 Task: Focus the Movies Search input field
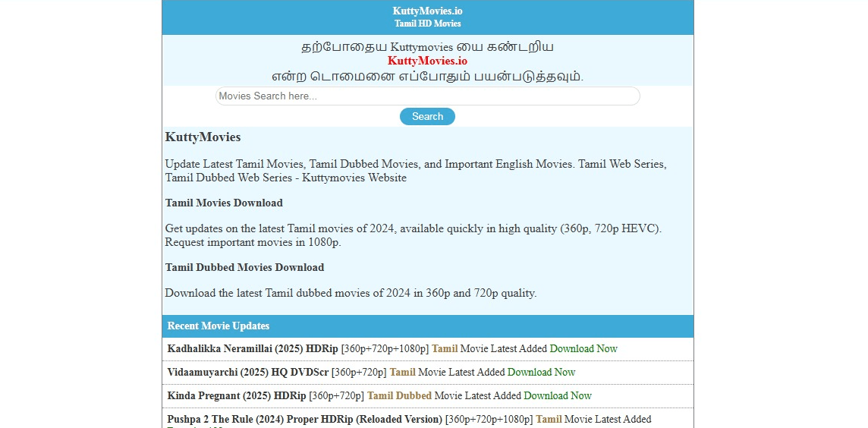click(x=427, y=96)
